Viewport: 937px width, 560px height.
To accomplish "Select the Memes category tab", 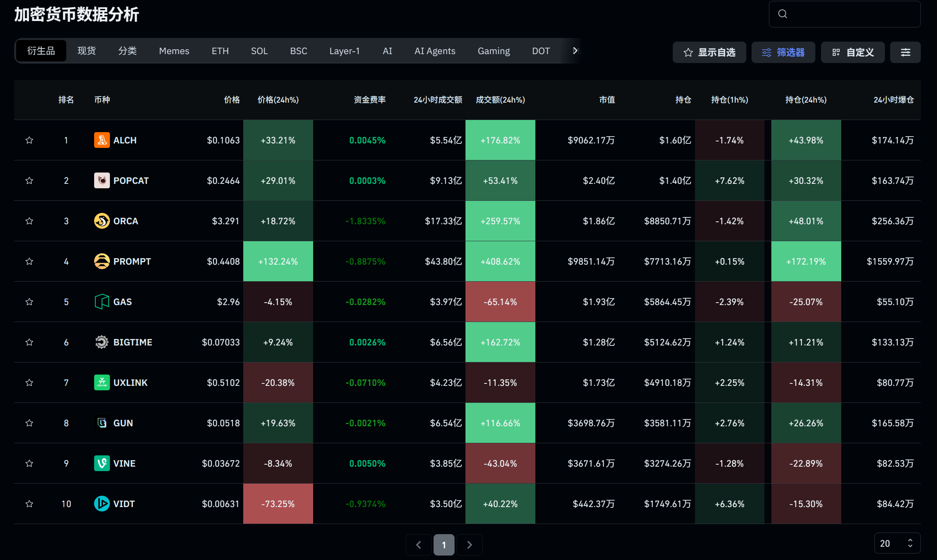I will [x=174, y=51].
